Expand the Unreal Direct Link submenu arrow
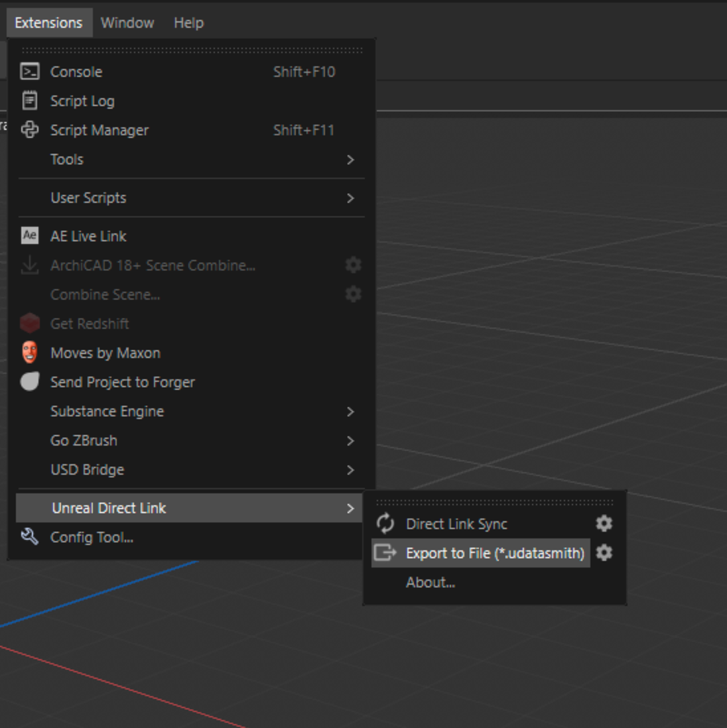This screenshot has height=728, width=727. click(x=351, y=509)
